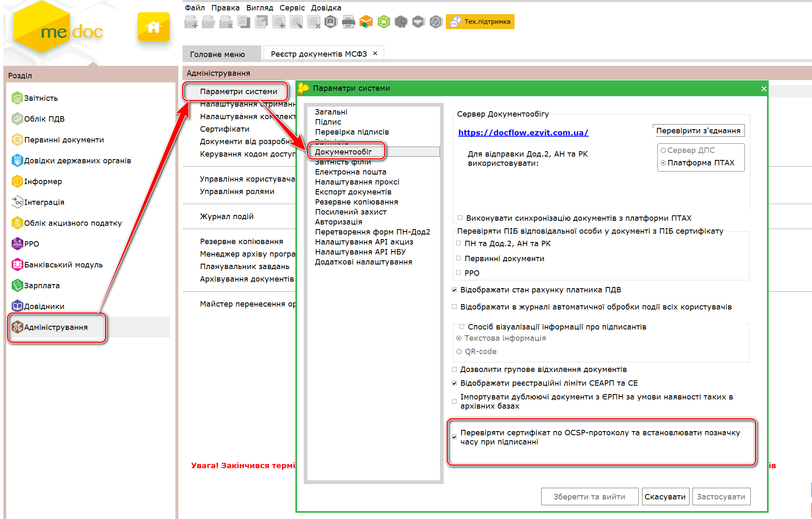Uncheck OCSP certificate verification checkbox
The image size is (812, 519).
pyautogui.click(x=455, y=437)
